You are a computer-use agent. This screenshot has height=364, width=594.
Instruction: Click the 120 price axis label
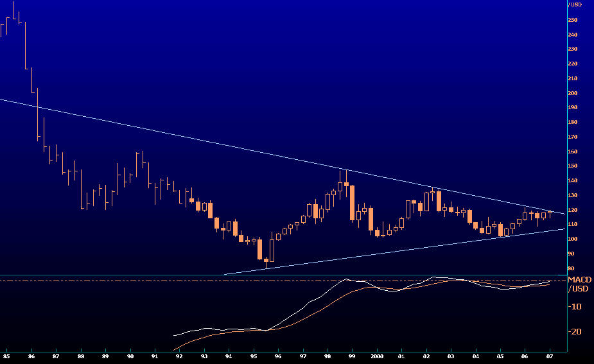pos(573,210)
